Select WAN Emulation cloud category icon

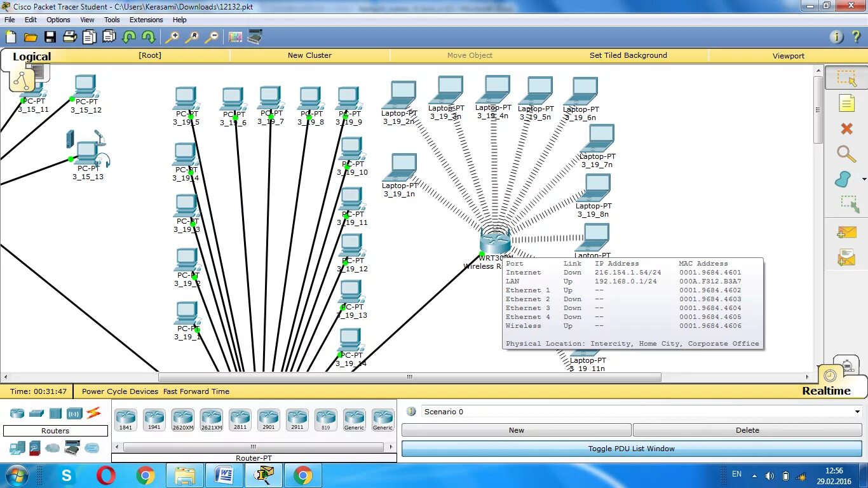(53, 448)
